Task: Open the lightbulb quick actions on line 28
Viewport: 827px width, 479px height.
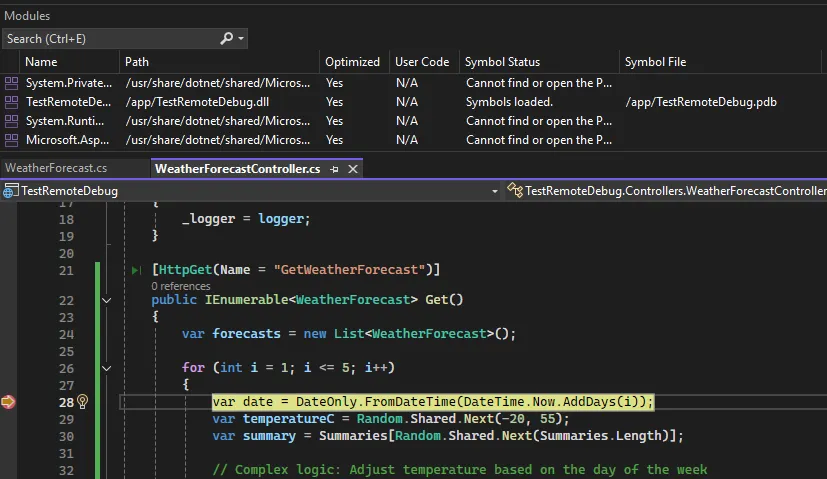Action: coord(83,402)
